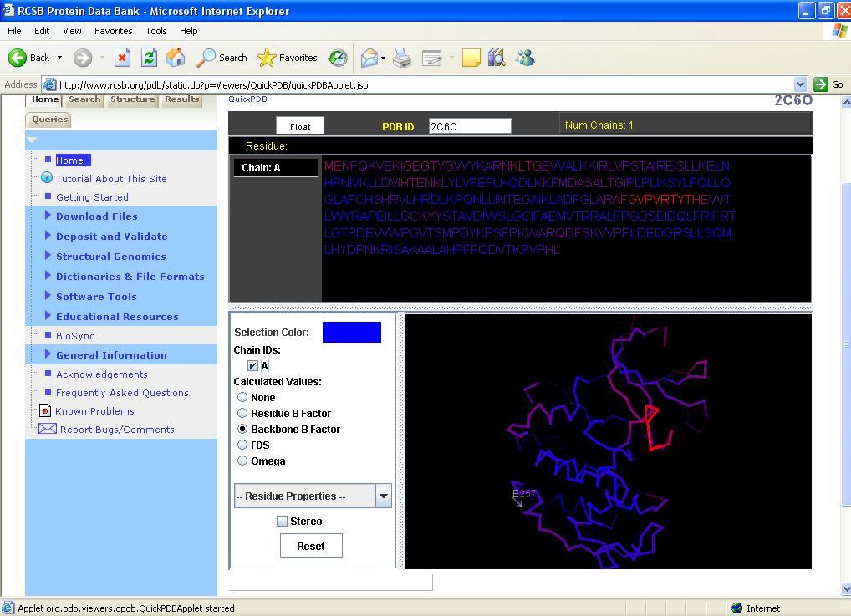
Task: Click the Print icon in toolbar
Action: [x=402, y=58]
